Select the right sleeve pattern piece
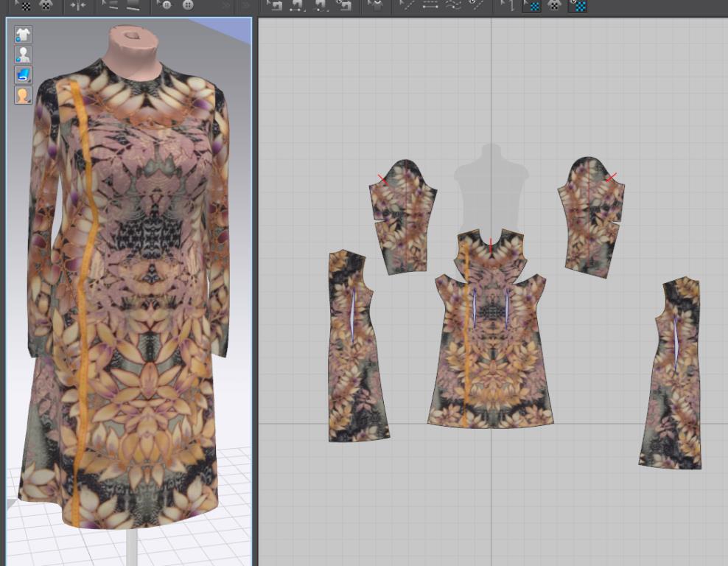 [592, 219]
